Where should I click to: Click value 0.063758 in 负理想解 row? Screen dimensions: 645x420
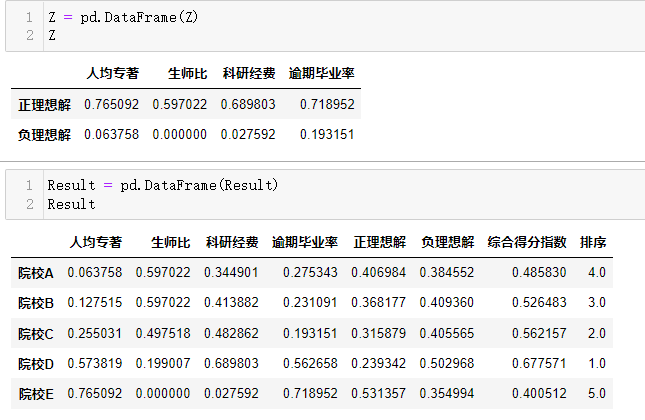point(111,135)
